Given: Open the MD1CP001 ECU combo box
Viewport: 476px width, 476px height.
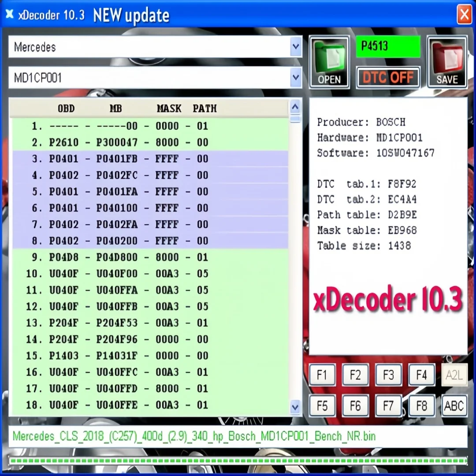Looking at the screenshot, I should 155,78.
